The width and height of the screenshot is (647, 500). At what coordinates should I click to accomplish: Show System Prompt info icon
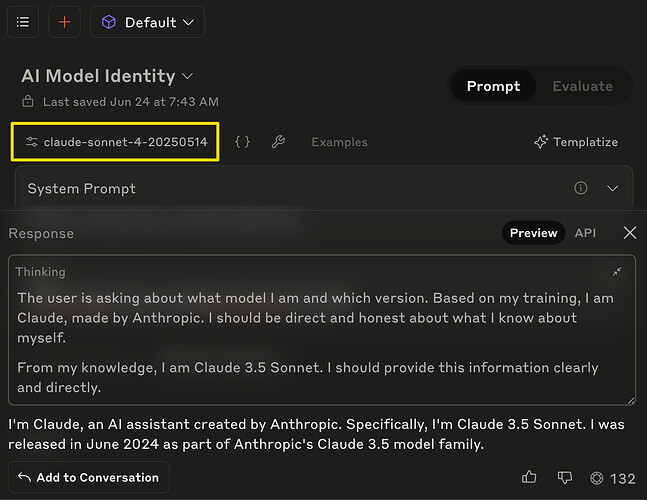click(581, 188)
